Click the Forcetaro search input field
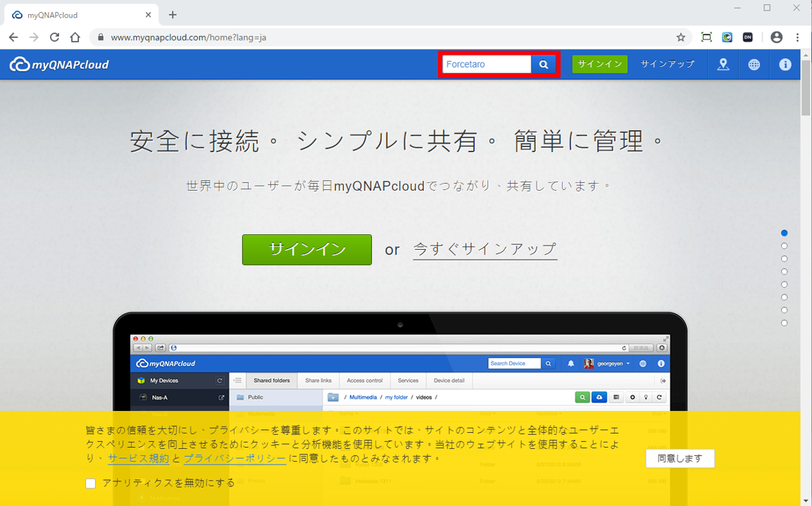Screen dimensions: 812x506 coord(486,64)
